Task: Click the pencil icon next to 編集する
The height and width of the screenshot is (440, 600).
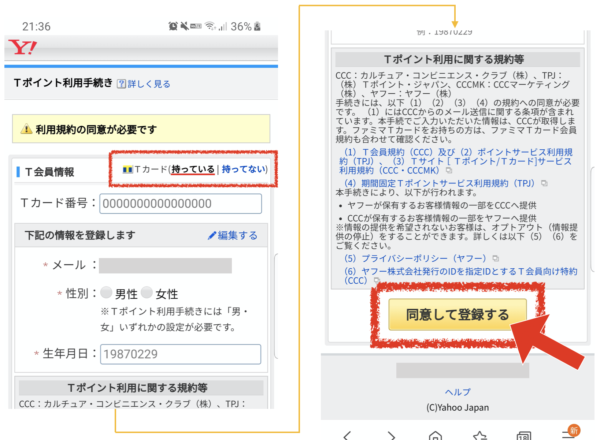Action: 212,235
